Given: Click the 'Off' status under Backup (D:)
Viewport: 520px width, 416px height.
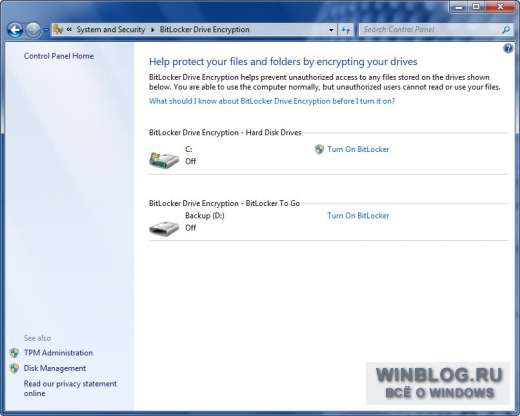Looking at the screenshot, I should coord(190,228).
